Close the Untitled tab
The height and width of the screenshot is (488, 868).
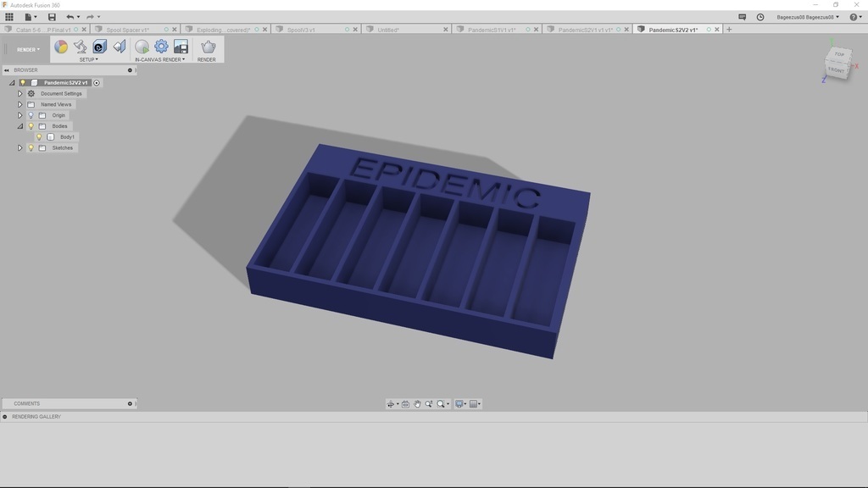[446, 30]
